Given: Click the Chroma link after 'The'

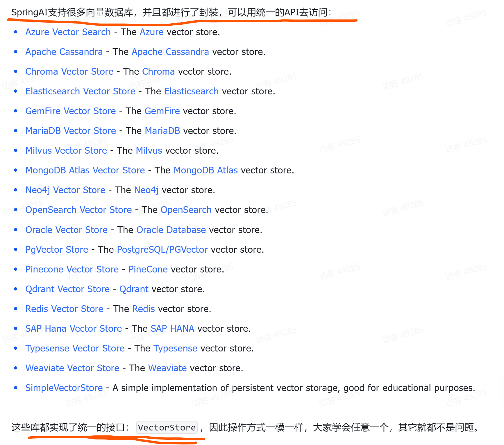Looking at the screenshot, I should [158, 71].
